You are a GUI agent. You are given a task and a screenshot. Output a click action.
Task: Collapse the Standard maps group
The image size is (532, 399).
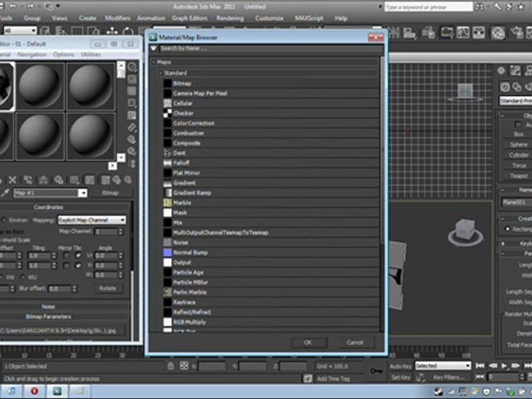point(161,73)
